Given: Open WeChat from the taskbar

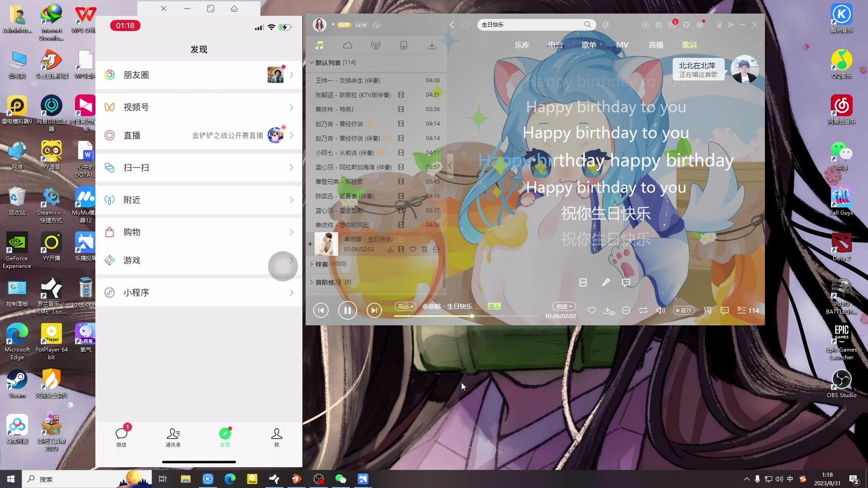Looking at the screenshot, I should pyautogui.click(x=340, y=479).
